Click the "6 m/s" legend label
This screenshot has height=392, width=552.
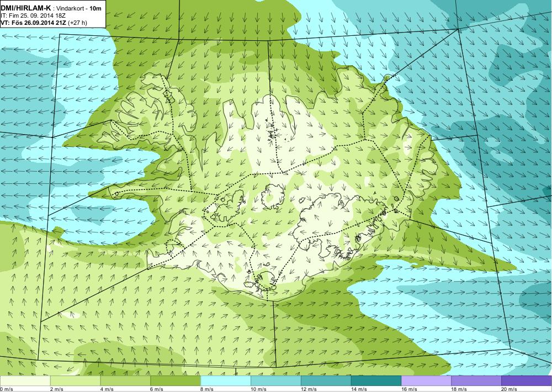click(157, 389)
